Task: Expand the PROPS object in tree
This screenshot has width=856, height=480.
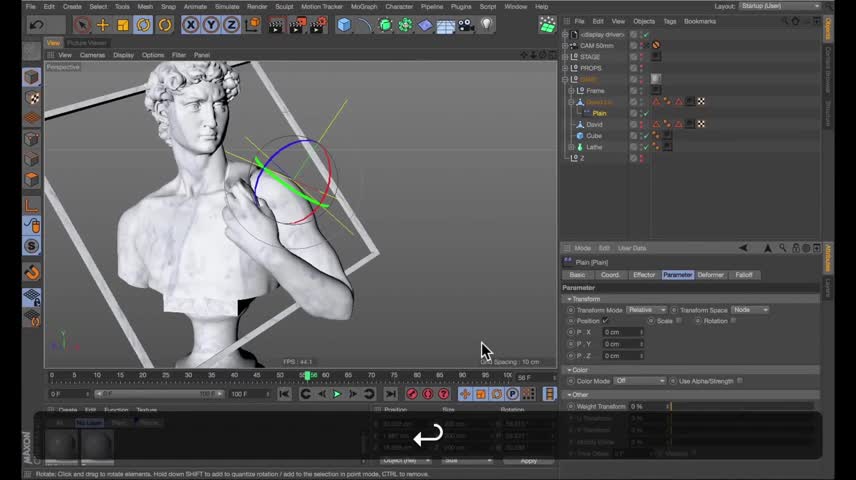Action: pos(565,68)
